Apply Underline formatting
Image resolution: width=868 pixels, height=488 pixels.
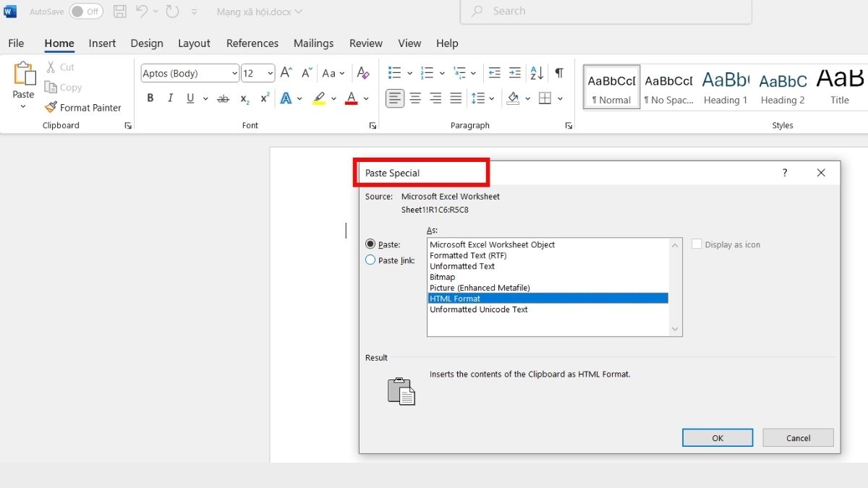[190, 98]
